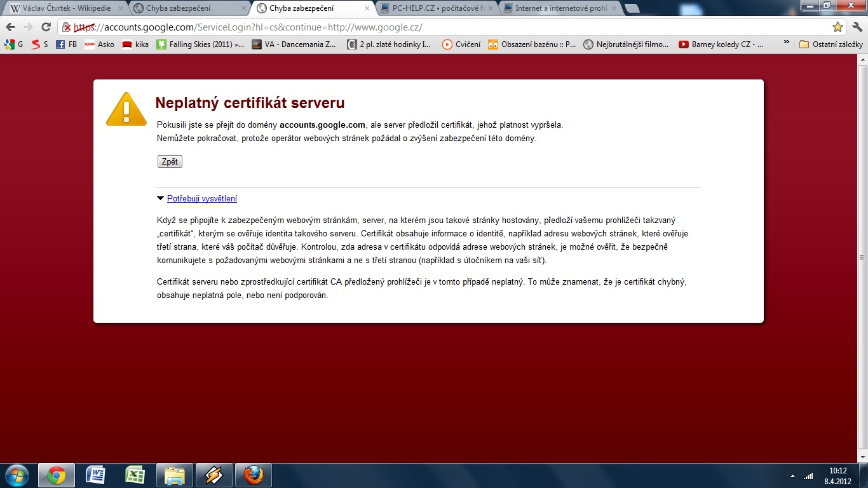Close the Internet a internetové prohlížeče tab
This screenshot has height=488, width=868.
tap(613, 8)
